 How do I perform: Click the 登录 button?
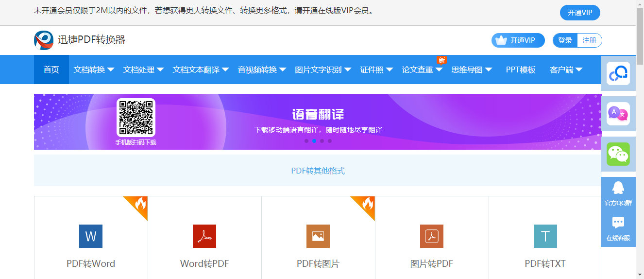point(565,40)
